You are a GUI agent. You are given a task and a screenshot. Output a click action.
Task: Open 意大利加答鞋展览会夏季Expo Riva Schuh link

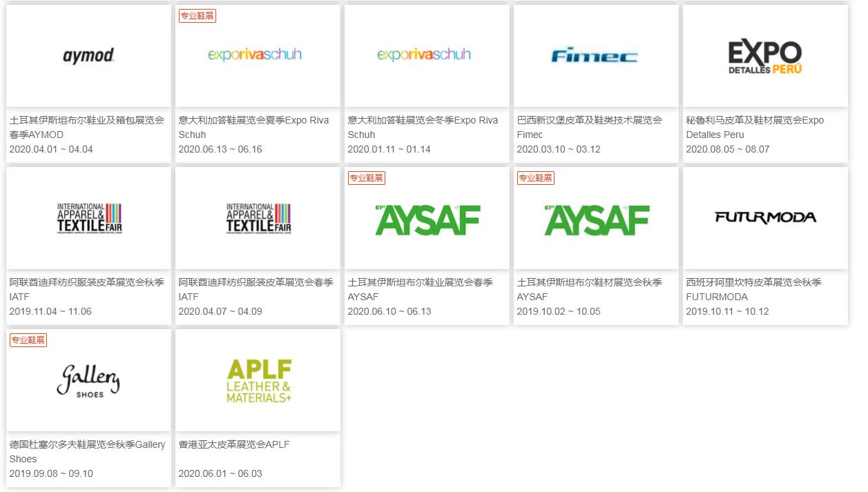coord(253,127)
